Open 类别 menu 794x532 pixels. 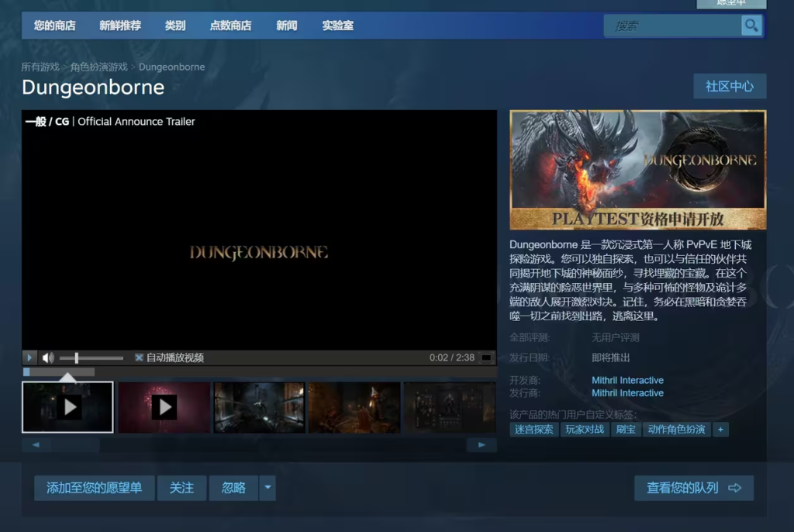point(175,26)
